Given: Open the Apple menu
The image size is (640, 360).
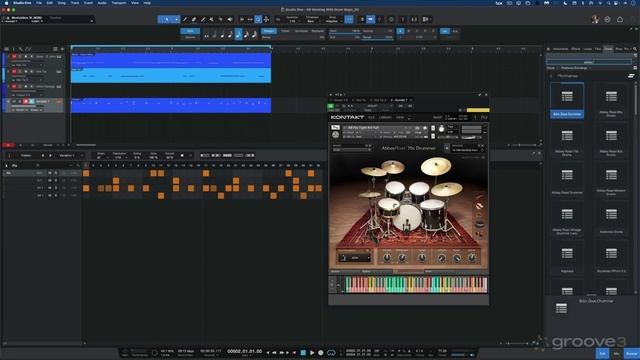Looking at the screenshot, I should pyautogui.click(x=6, y=3).
